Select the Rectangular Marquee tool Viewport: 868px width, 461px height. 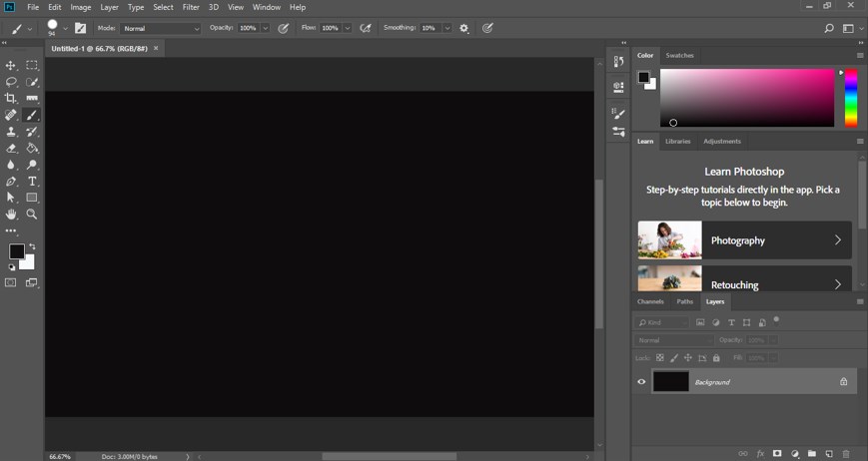coord(32,65)
